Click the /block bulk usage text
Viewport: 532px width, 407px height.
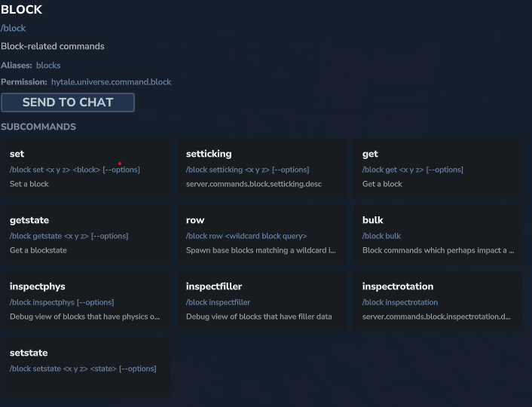pyautogui.click(x=381, y=236)
